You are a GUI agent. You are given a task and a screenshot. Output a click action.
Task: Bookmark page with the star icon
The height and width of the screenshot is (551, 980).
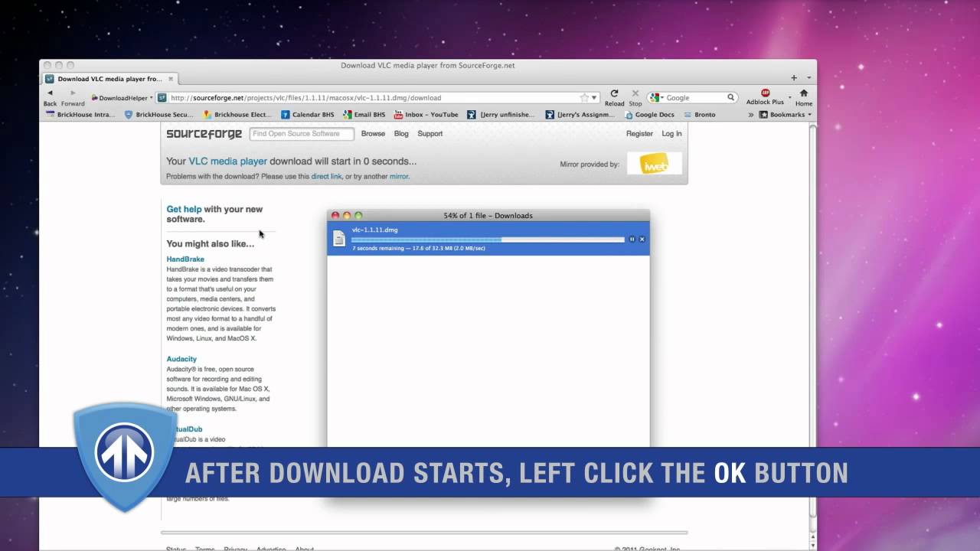pos(584,98)
